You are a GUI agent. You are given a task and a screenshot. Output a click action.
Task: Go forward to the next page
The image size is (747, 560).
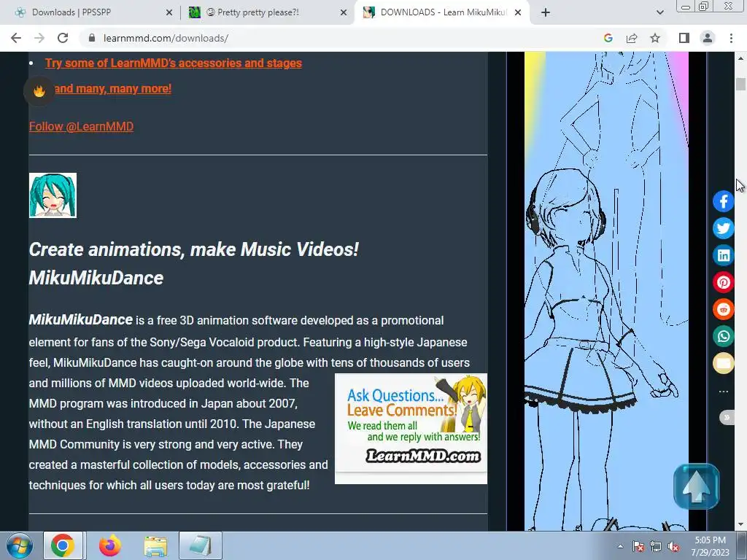[39, 38]
